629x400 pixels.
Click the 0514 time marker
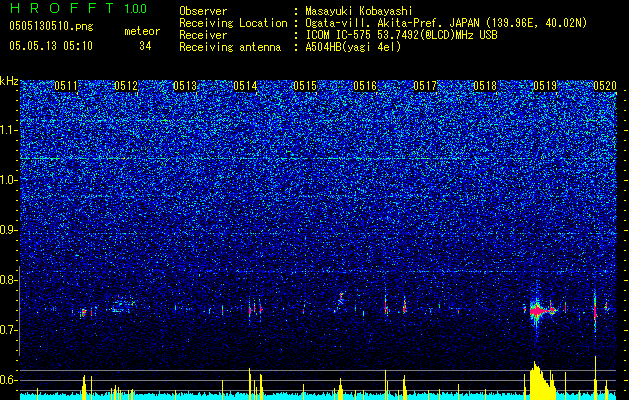coord(246,86)
